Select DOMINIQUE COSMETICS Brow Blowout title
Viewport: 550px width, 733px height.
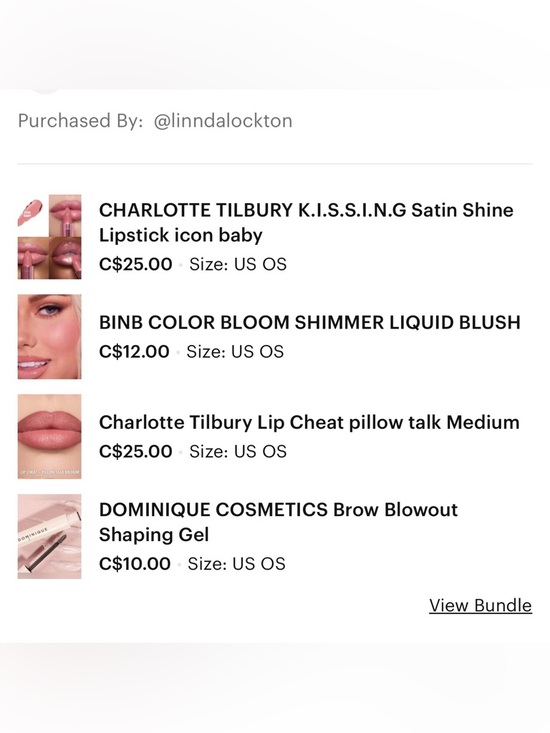point(278,522)
